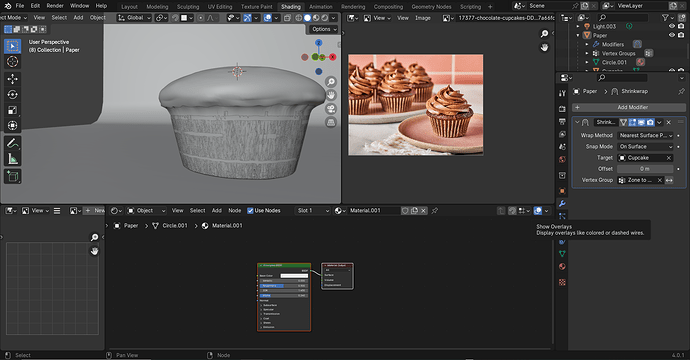Toggle the camera view icon in viewport

(331, 109)
